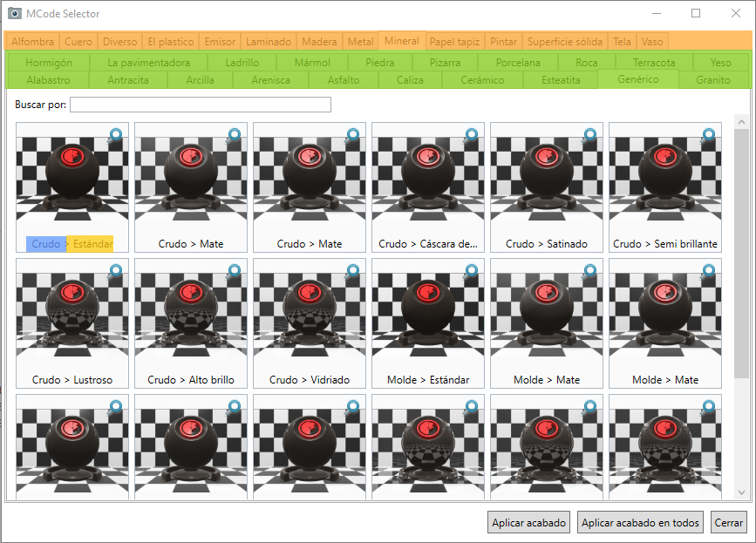Choose the Piedra subcategory tab

(x=380, y=63)
